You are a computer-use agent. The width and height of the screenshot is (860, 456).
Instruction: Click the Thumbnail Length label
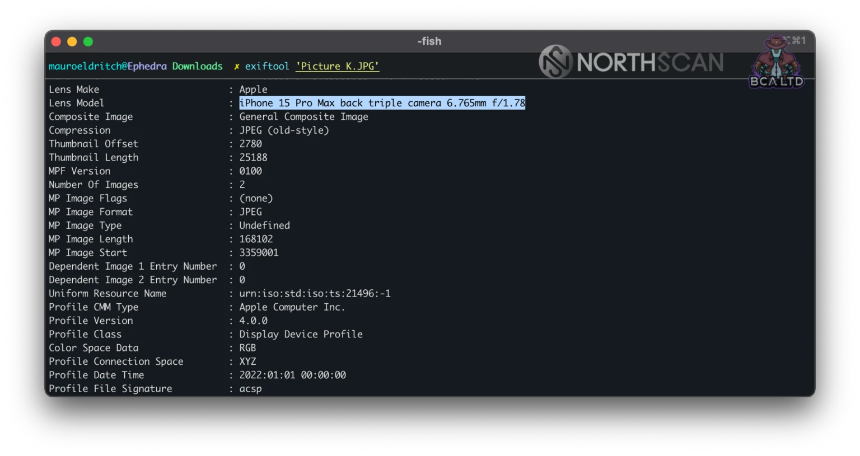pos(93,157)
